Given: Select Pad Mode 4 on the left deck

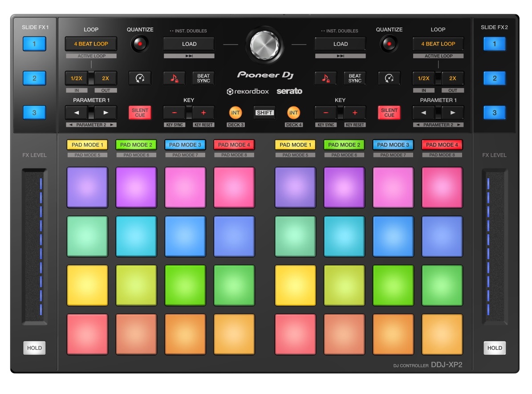Looking at the screenshot, I should tap(234, 145).
